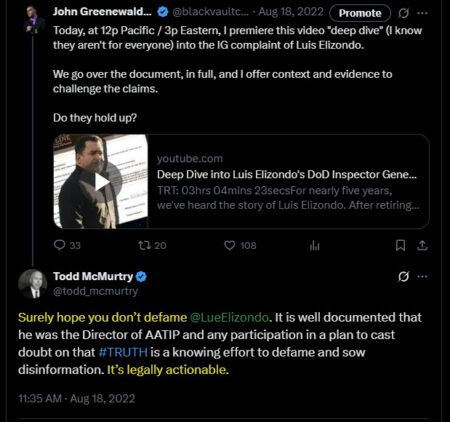Click the 11:35 AM Aug 18, 2022 timestamp
The width and height of the screenshot is (450, 422).
coord(77,399)
